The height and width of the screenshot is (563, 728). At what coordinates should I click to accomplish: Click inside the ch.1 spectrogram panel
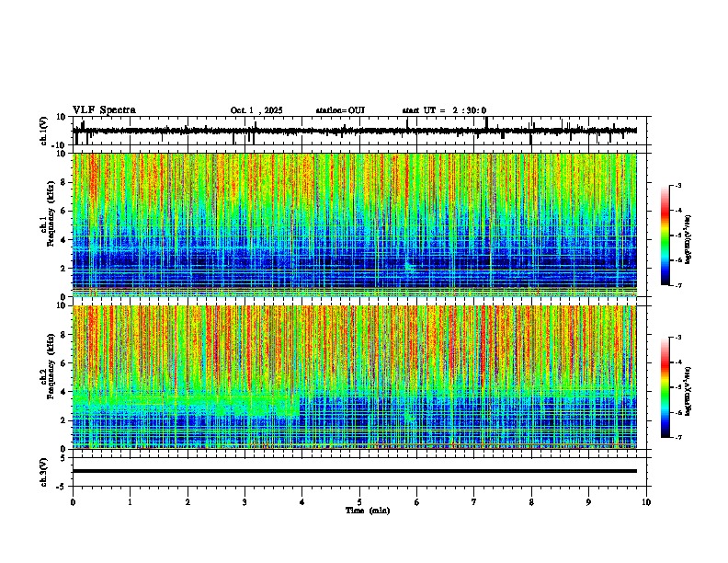tap(355, 224)
